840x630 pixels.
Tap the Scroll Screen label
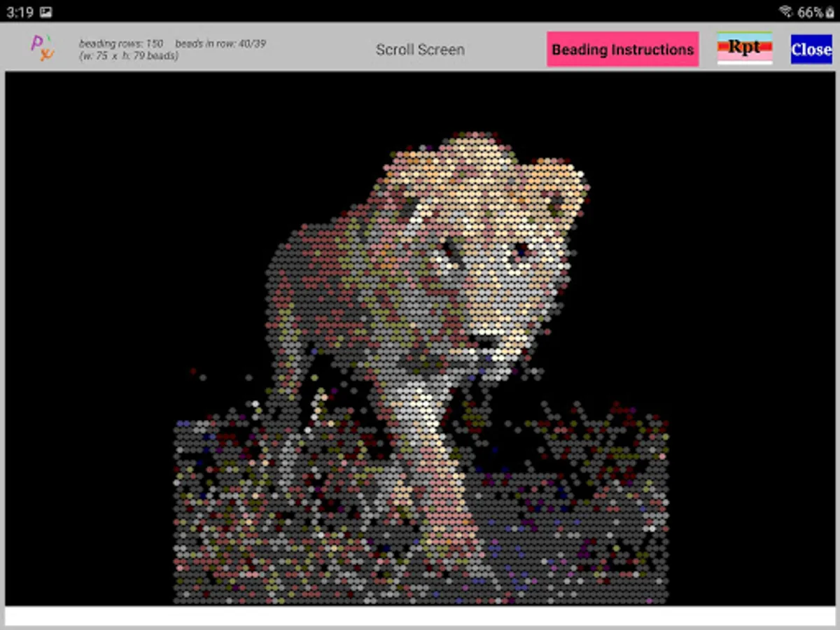click(420, 50)
